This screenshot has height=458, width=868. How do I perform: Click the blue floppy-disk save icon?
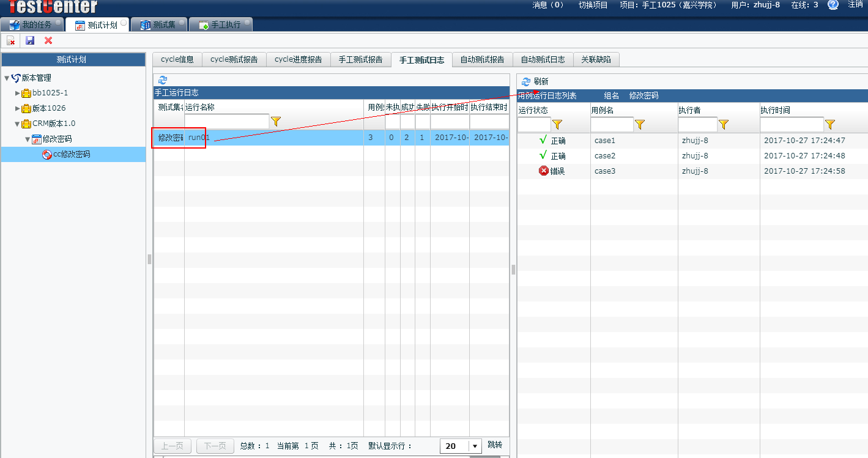(30, 40)
